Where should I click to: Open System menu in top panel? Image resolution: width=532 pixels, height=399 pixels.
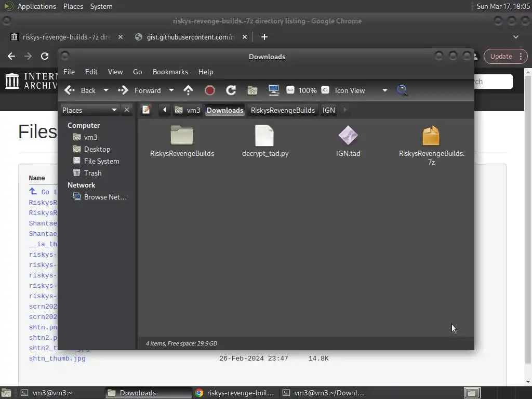click(101, 6)
